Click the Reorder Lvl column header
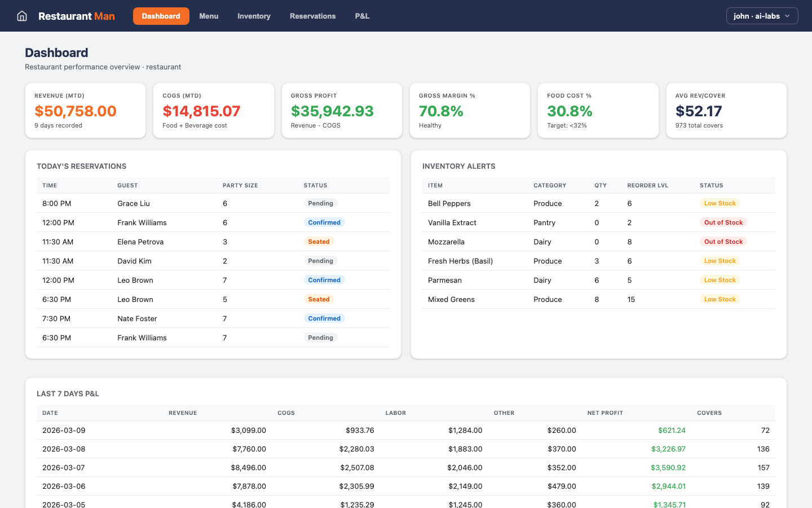 pyautogui.click(x=647, y=185)
